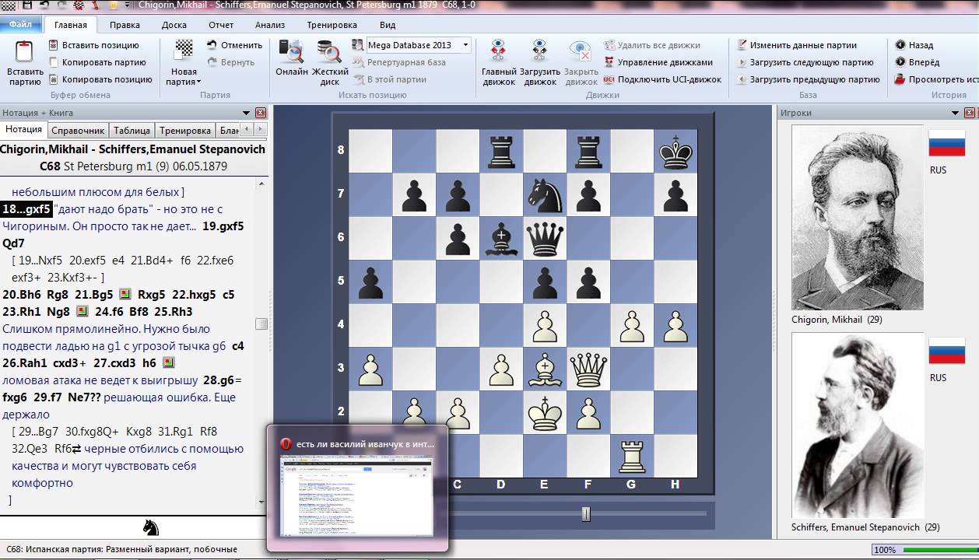Viewport: 979px width, 560px height.
Task: Select the Таблица notation tab
Action: [x=132, y=130]
